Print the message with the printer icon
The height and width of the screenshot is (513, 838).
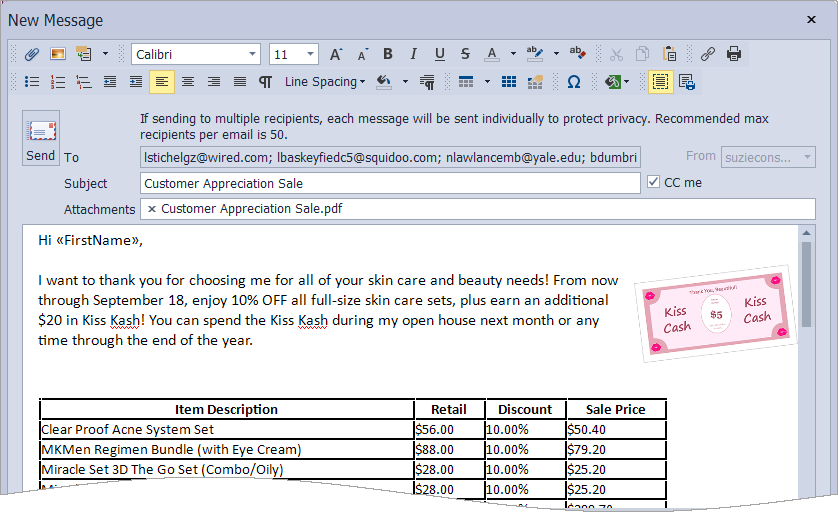pyautogui.click(x=734, y=54)
